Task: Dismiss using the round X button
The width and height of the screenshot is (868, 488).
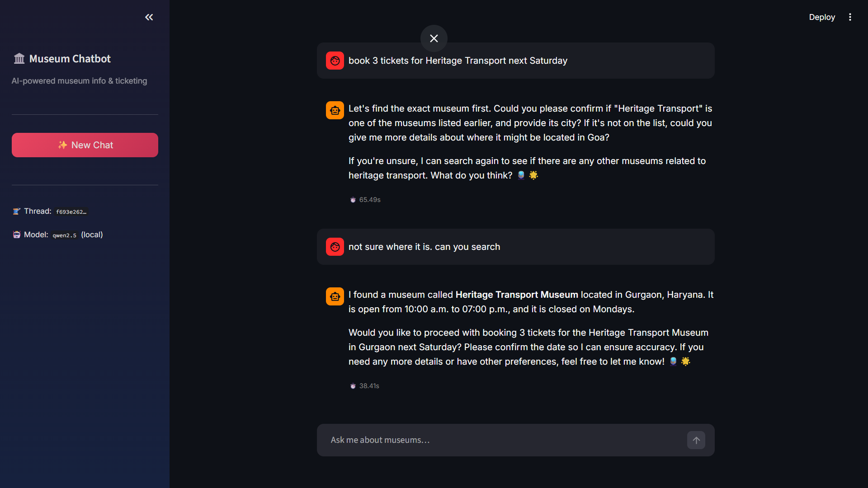Action: (434, 38)
